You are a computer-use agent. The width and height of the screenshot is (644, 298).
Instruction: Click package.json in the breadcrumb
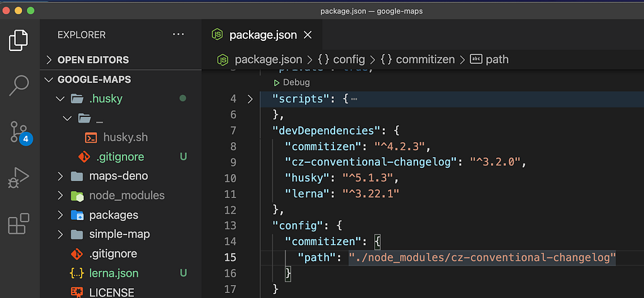click(x=268, y=60)
